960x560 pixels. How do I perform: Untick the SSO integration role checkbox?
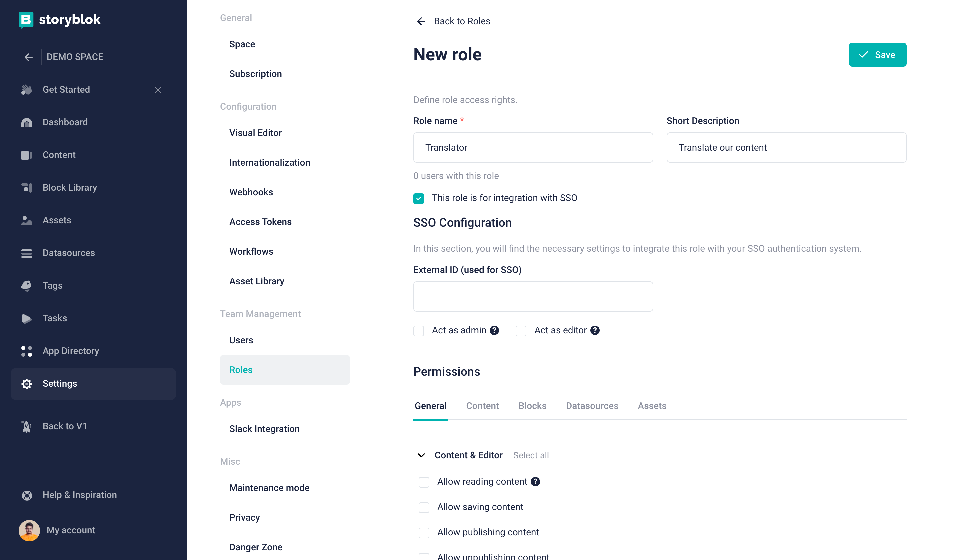419,198
